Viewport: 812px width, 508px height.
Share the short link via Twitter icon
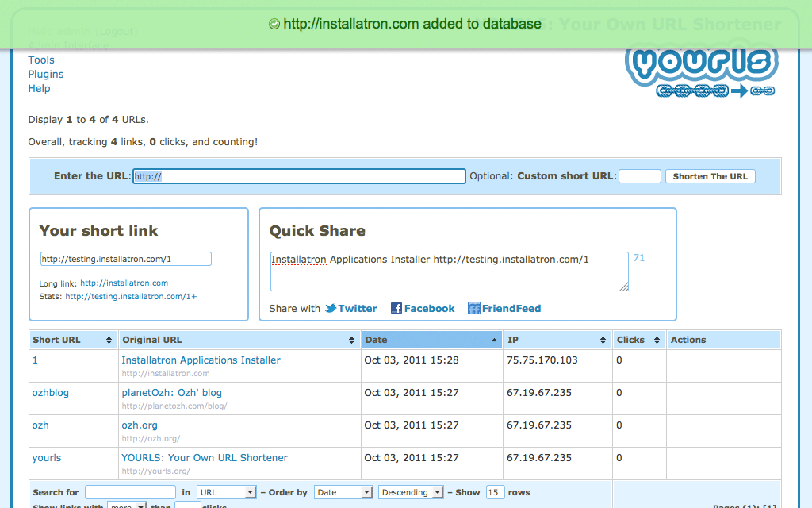pyautogui.click(x=331, y=309)
